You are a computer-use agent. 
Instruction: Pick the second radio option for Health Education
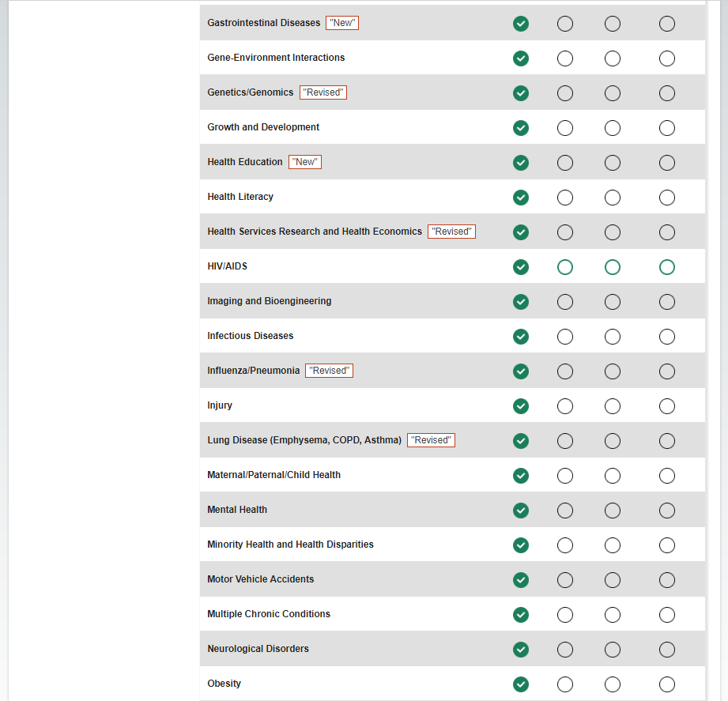[x=565, y=163]
